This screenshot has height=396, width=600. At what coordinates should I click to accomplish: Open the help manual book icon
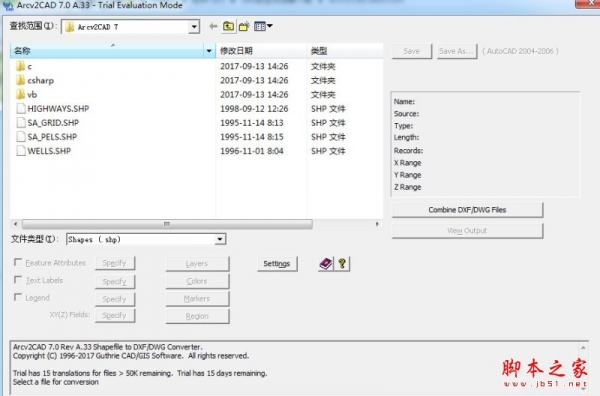[x=325, y=264]
